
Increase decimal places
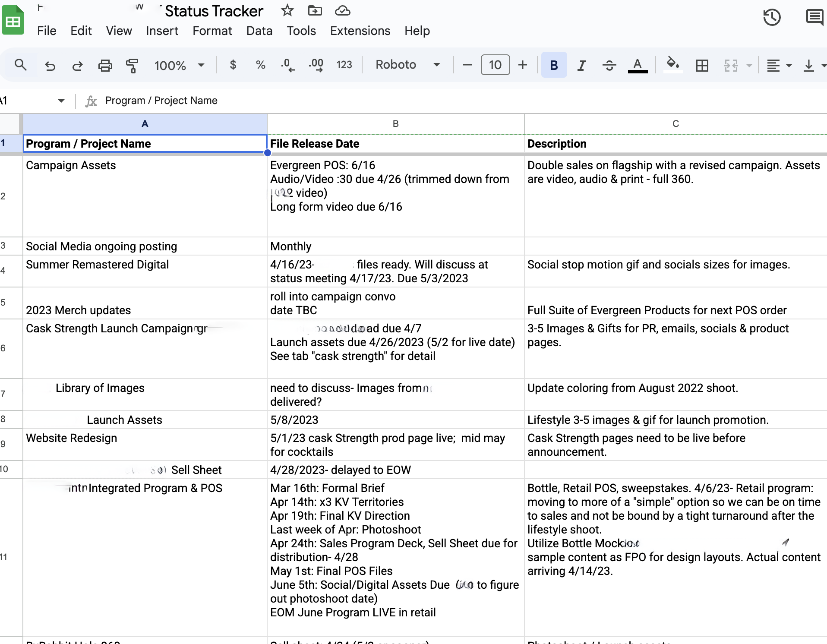(316, 65)
